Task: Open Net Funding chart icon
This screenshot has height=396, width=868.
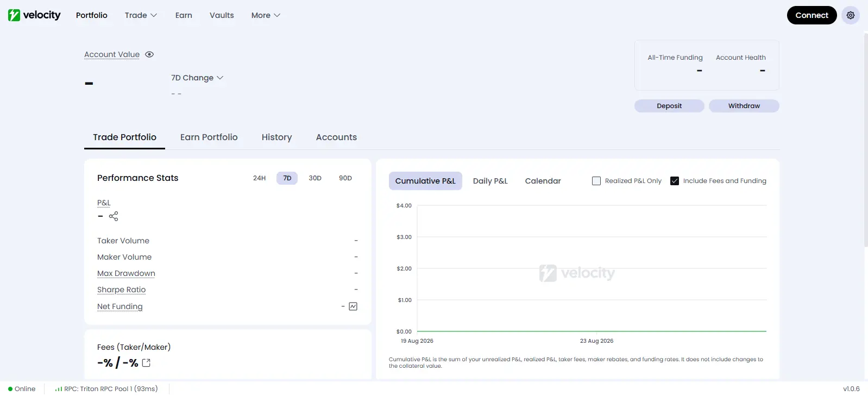Action: [x=353, y=306]
